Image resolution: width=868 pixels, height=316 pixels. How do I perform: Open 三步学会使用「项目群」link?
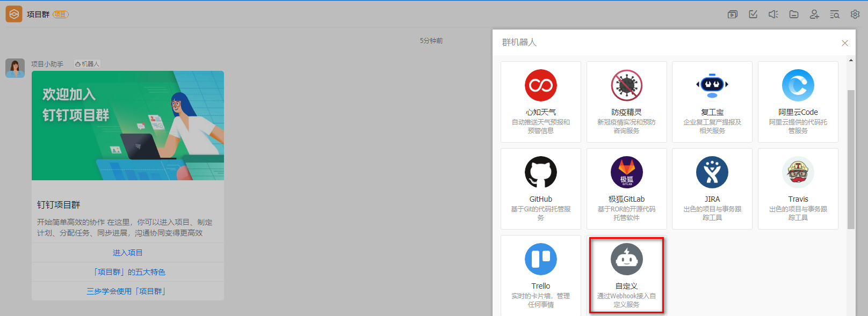click(128, 291)
